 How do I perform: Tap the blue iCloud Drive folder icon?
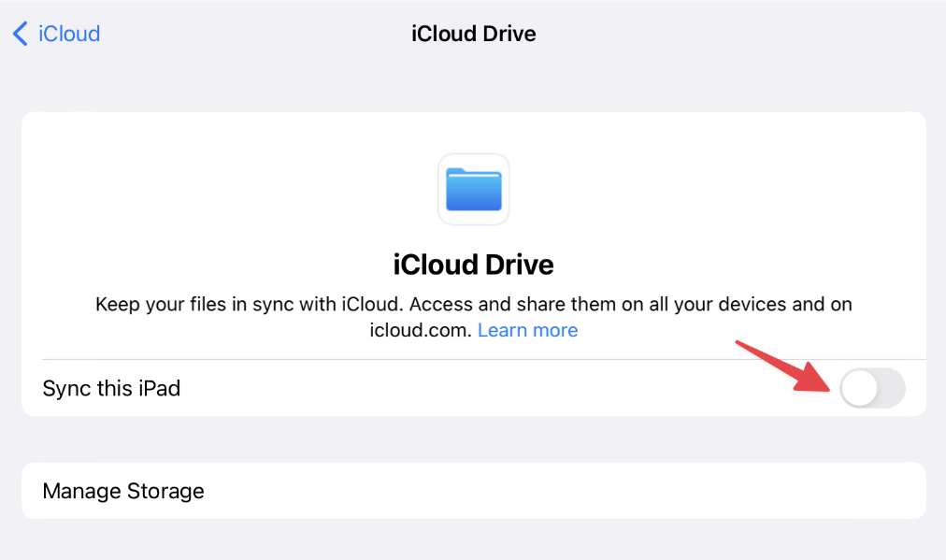474,189
